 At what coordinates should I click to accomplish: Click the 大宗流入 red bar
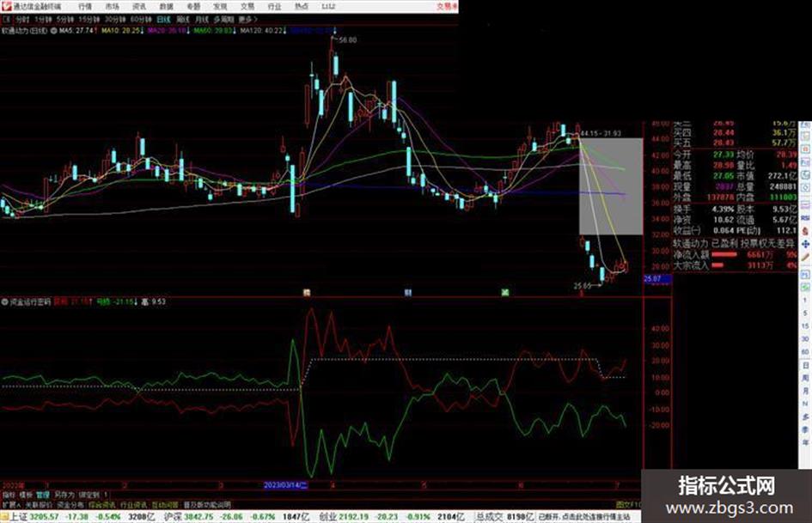click(717, 265)
